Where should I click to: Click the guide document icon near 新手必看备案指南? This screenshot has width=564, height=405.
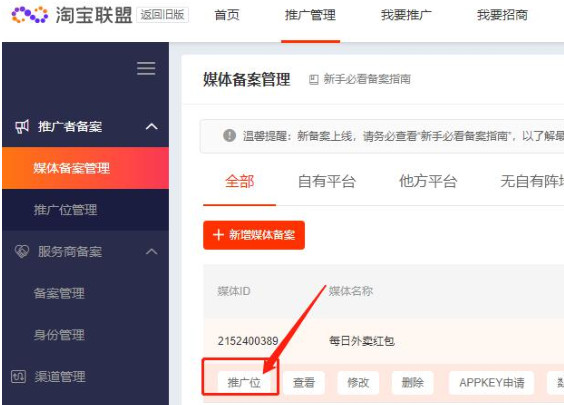point(314,79)
